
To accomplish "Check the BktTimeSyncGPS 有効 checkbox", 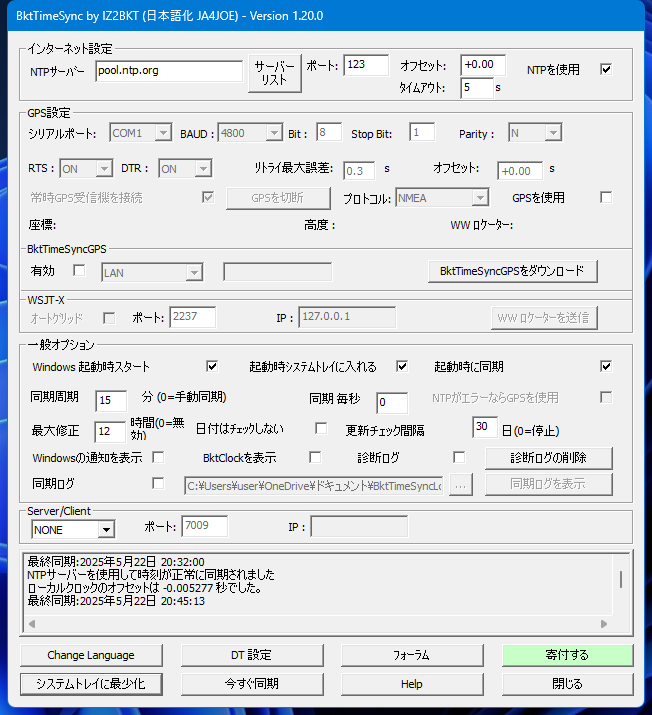I will coord(79,270).
